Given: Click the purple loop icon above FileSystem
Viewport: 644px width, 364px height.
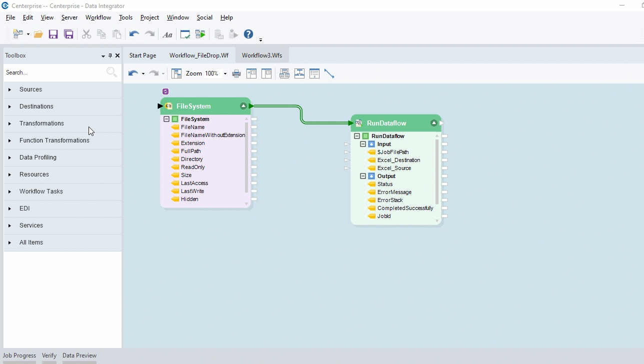Looking at the screenshot, I should point(165,91).
